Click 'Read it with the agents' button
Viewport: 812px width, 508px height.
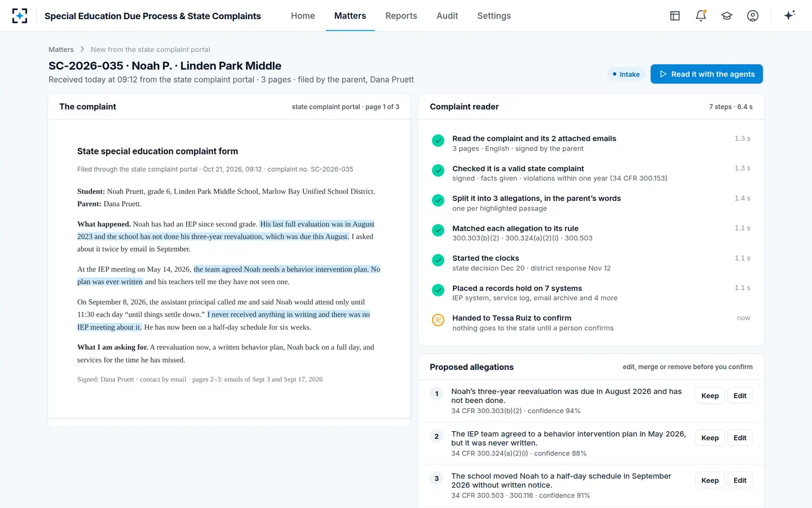tap(707, 74)
